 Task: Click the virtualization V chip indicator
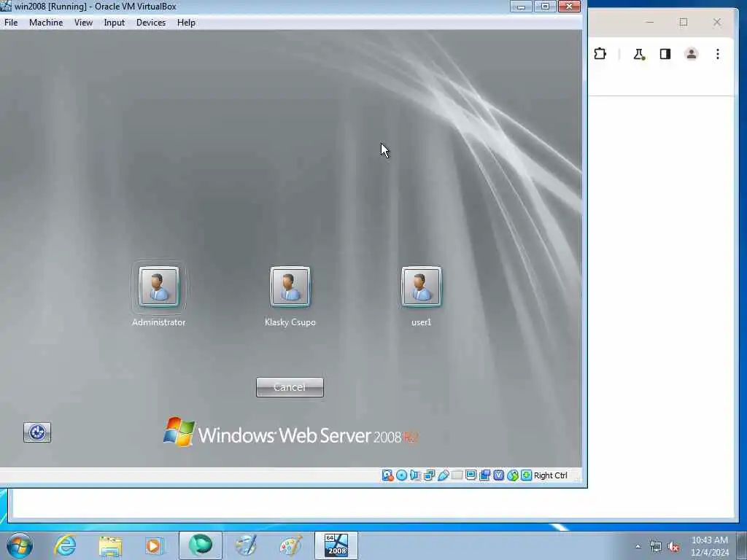(498, 475)
